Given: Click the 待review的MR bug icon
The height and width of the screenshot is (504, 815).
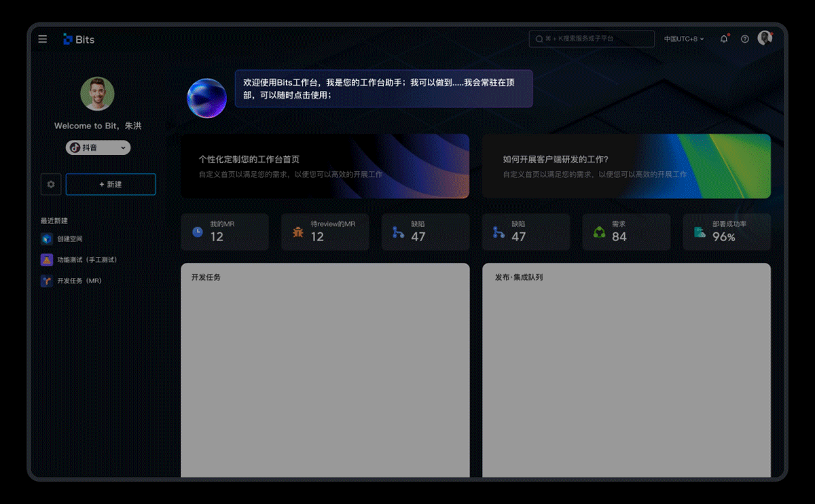Looking at the screenshot, I should pyautogui.click(x=298, y=232).
